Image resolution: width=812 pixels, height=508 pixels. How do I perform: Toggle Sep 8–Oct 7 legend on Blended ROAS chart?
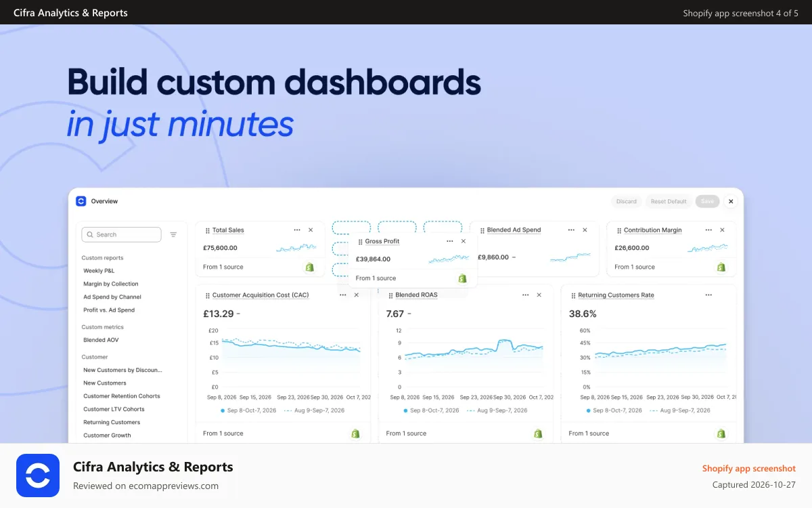pyautogui.click(x=431, y=410)
